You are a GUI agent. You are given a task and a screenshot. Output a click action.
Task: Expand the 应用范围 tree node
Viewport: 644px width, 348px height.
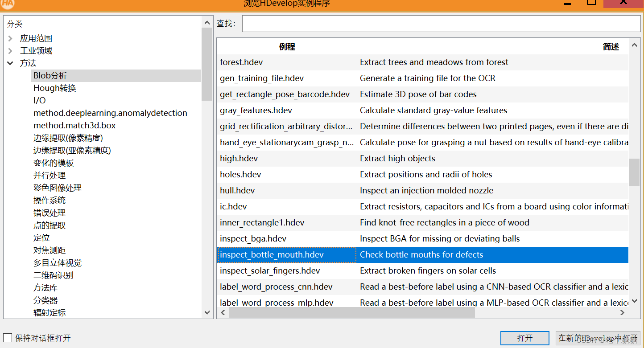(10, 38)
